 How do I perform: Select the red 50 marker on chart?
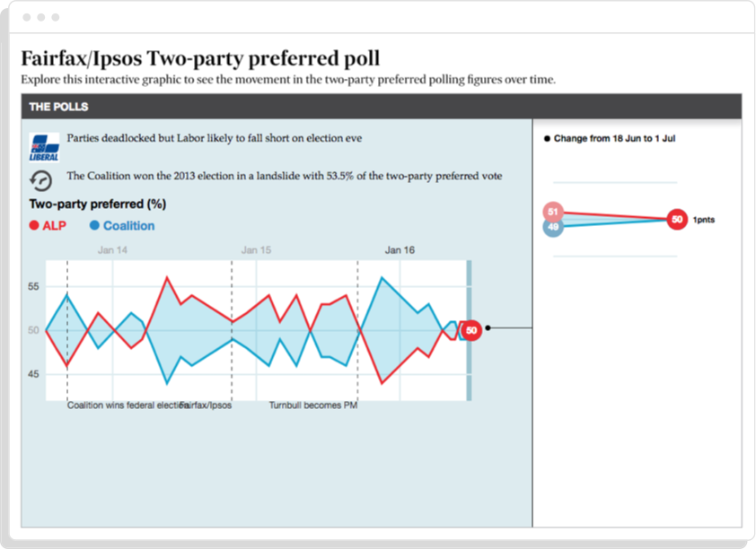click(471, 330)
